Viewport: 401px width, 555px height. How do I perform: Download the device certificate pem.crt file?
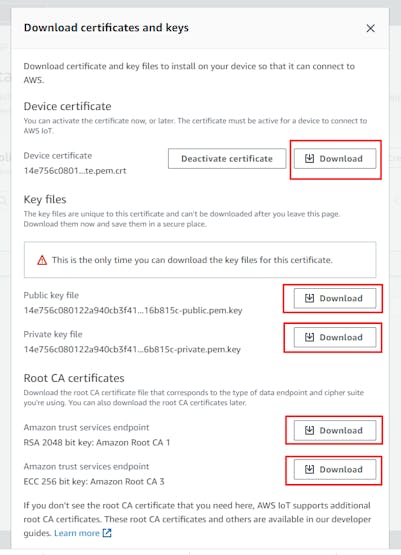335,159
